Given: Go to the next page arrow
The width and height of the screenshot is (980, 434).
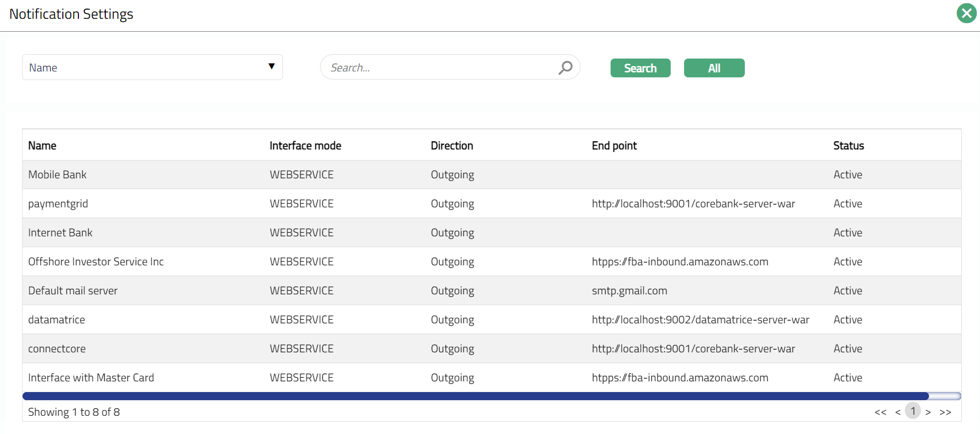Looking at the screenshot, I should coord(928,413).
